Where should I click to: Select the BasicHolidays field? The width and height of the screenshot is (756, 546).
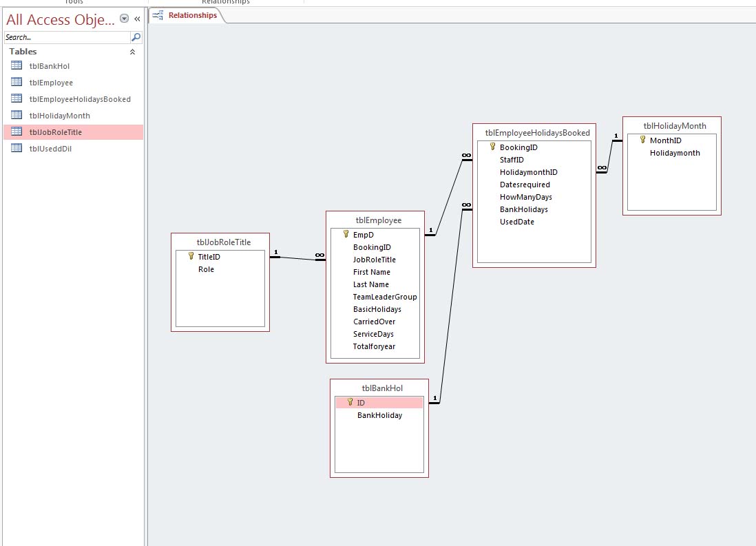[375, 309]
